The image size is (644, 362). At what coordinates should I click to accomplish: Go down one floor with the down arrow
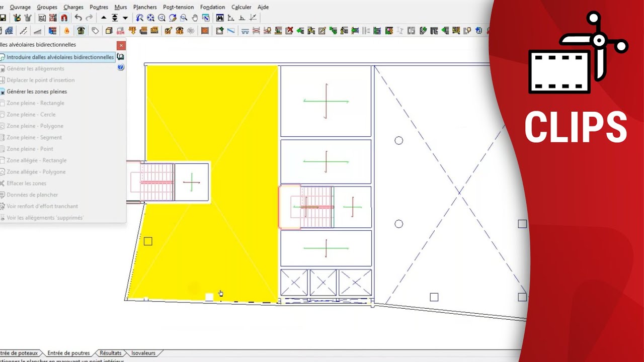125,18
